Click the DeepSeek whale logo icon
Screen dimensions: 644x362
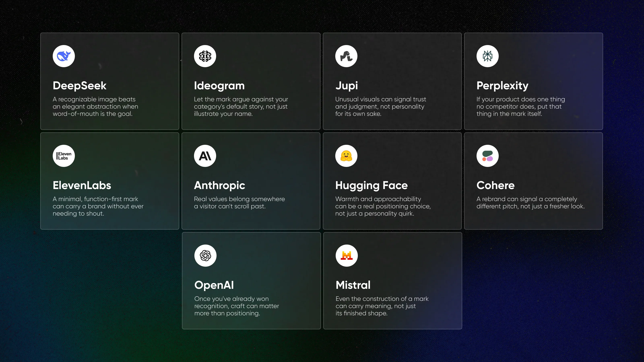tap(64, 56)
